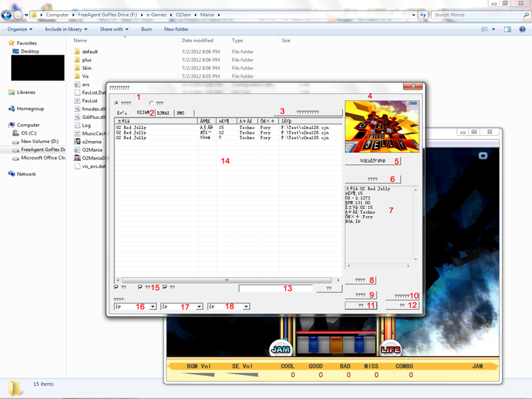Select the fmodex.dll file
Screen dimensions: 532x399
[90, 109]
